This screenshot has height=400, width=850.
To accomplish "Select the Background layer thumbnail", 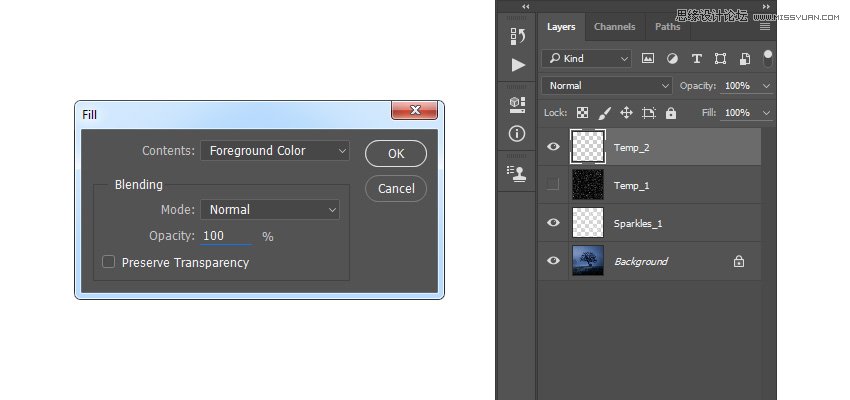I will [x=588, y=261].
